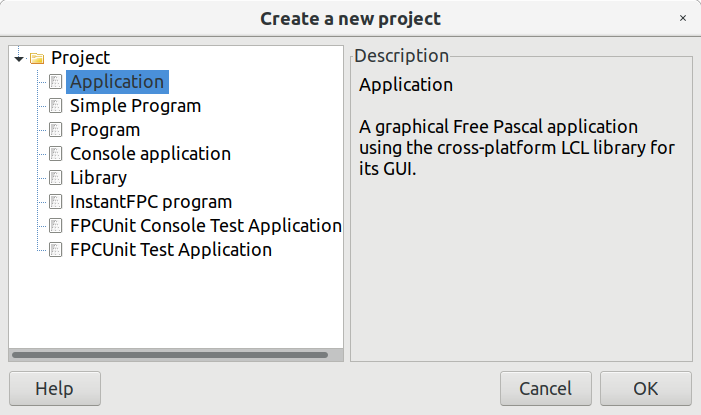Click the Project folder icon

click(37, 59)
